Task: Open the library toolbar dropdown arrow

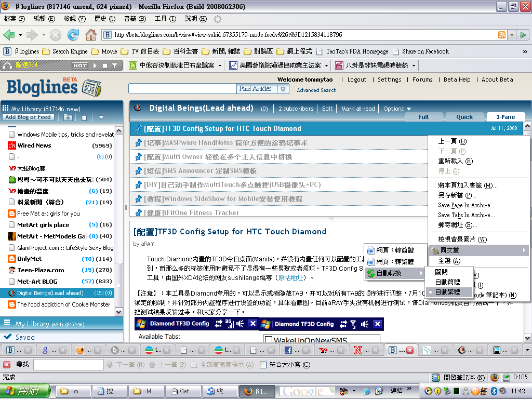Action: coord(101,117)
